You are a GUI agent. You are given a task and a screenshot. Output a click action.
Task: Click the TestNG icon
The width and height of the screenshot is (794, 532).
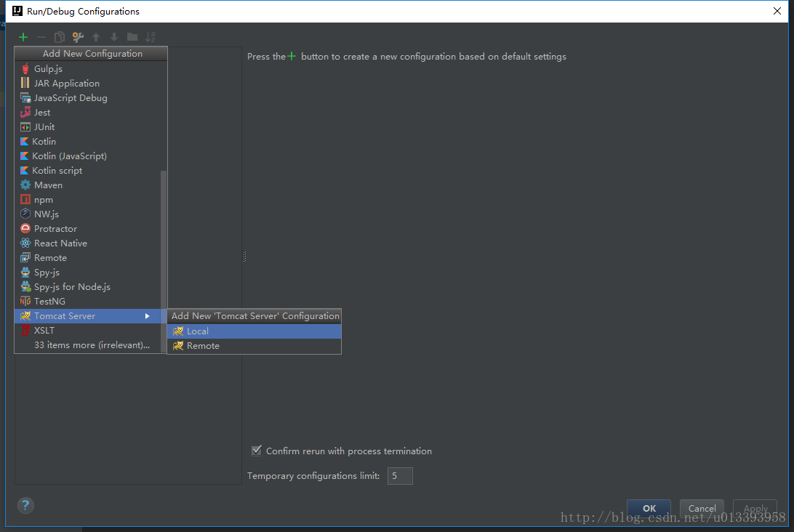coord(25,301)
